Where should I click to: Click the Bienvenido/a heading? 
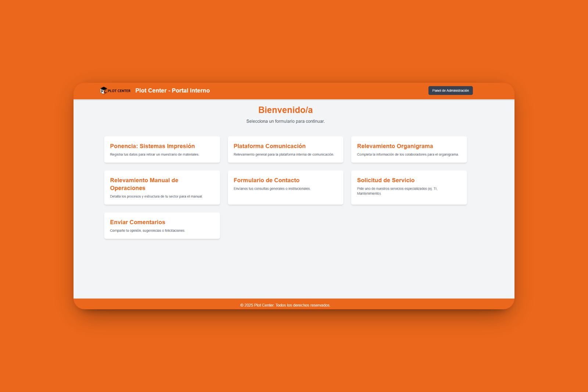(x=285, y=110)
